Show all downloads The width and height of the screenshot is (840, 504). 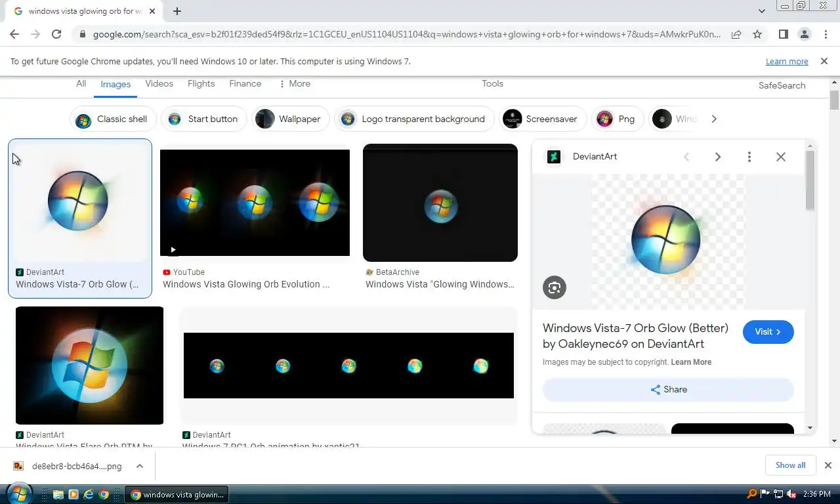[790, 465]
